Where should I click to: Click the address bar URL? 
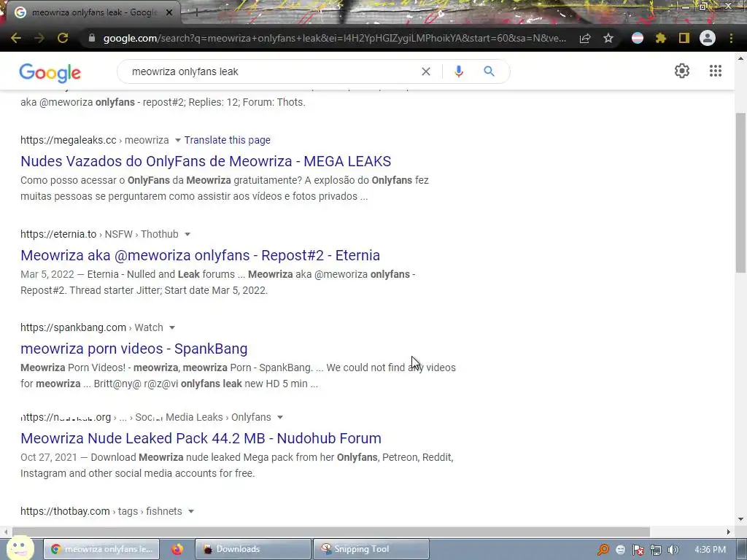(334, 38)
